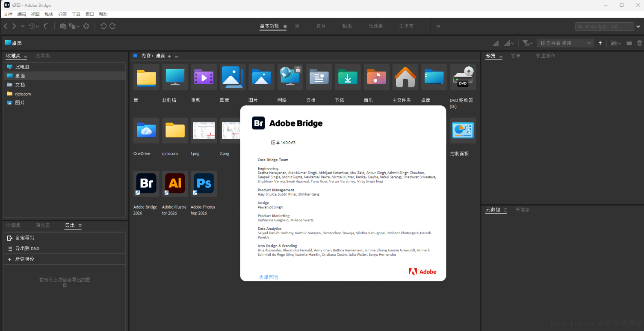Click the Bridge search field
This screenshot has height=331, width=644.
tap(604, 27)
